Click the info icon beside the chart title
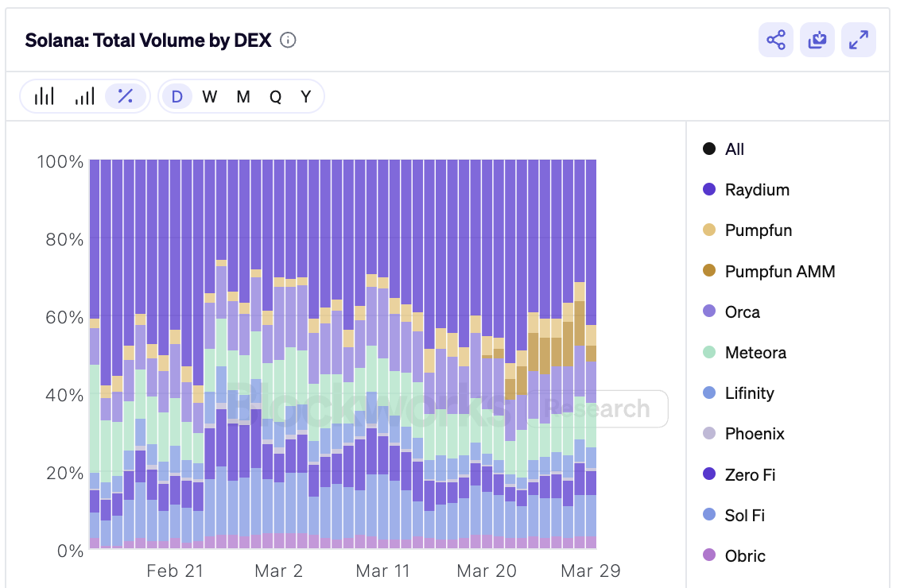 click(287, 40)
